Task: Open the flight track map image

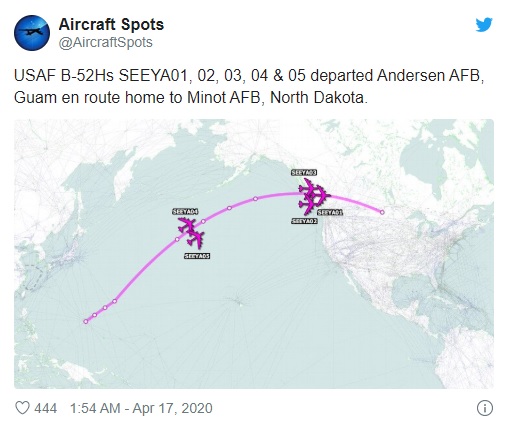Action: pyautogui.click(x=254, y=254)
